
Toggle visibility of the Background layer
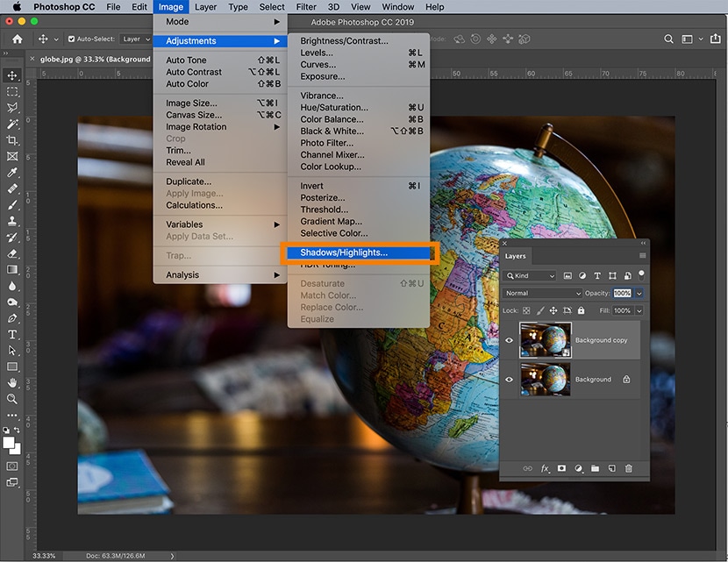[509, 380]
